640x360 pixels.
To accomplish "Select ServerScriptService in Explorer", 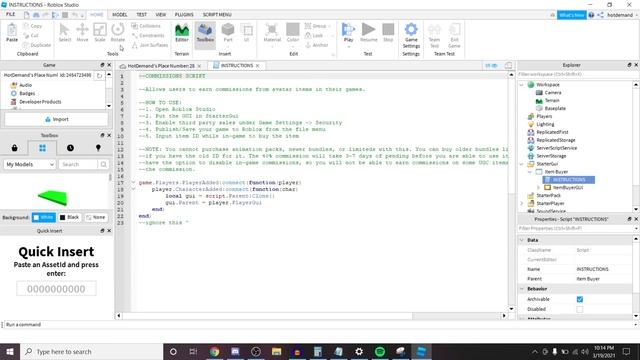I will [x=552, y=148].
